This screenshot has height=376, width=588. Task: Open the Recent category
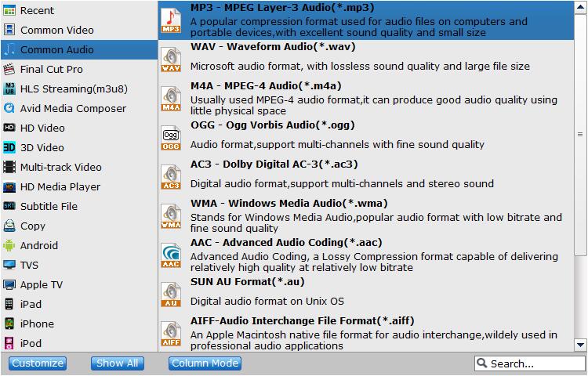tap(79, 10)
